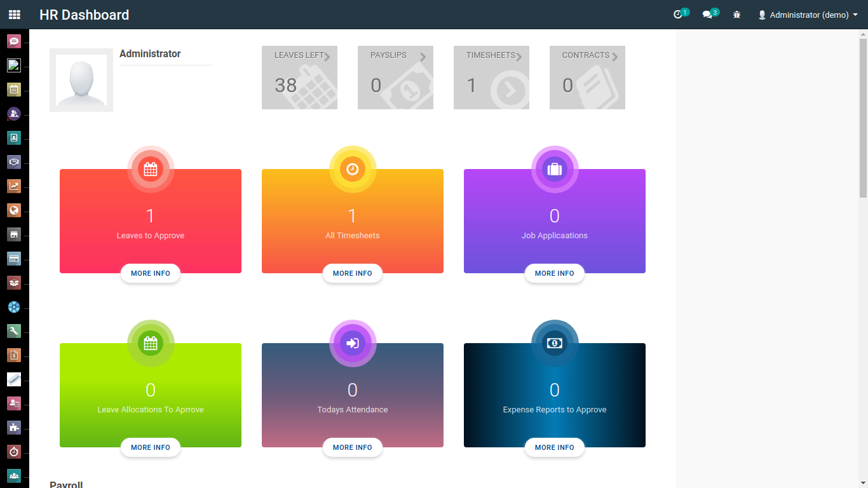
Task: Click More Info under Leave Allocations
Action: pyautogui.click(x=151, y=447)
